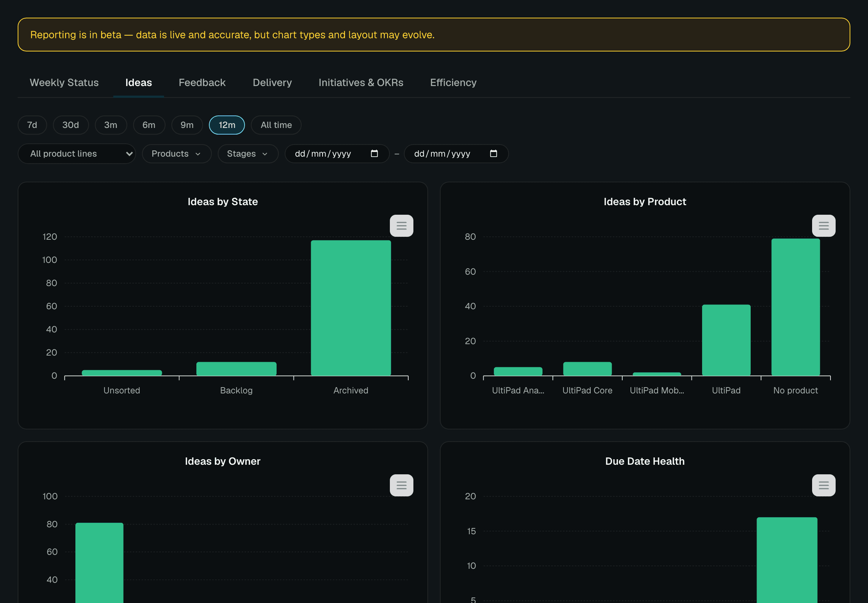Open the Feedback tab

[x=202, y=83]
